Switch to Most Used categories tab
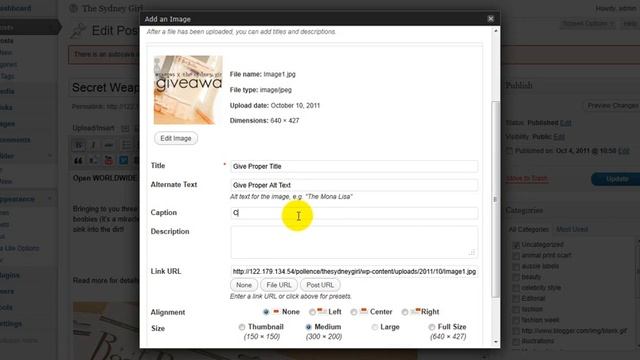 572,229
